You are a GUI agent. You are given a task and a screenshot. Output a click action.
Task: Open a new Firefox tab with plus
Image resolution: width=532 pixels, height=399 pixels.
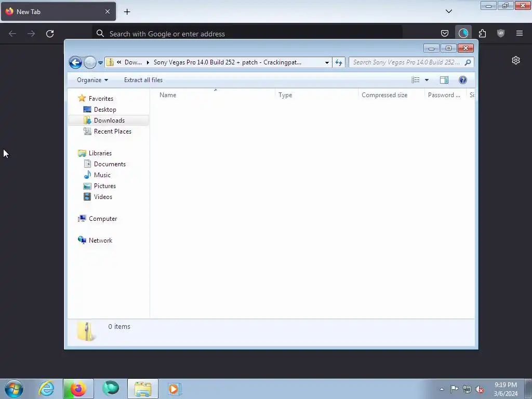[127, 12]
